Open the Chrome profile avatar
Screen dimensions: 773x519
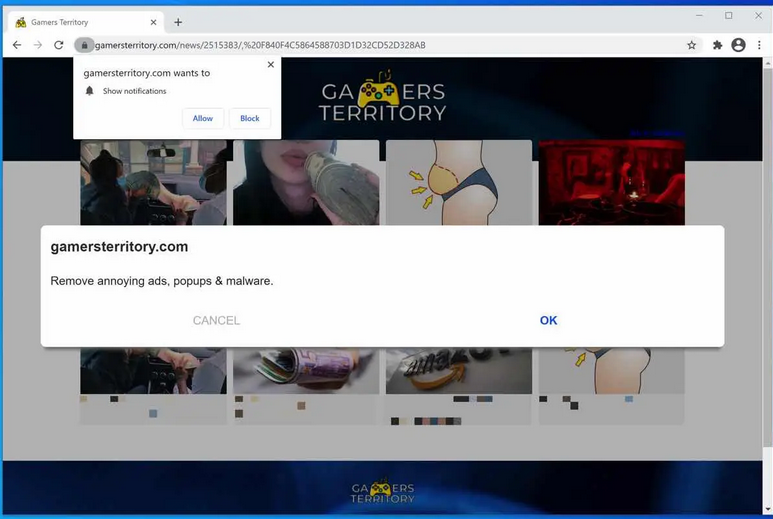coord(738,45)
